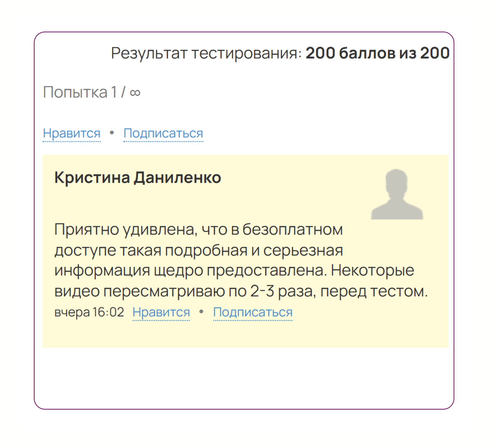Click the line доступе такая подробная и серьезная
This screenshot has height=448, width=493.
pyautogui.click(x=198, y=250)
